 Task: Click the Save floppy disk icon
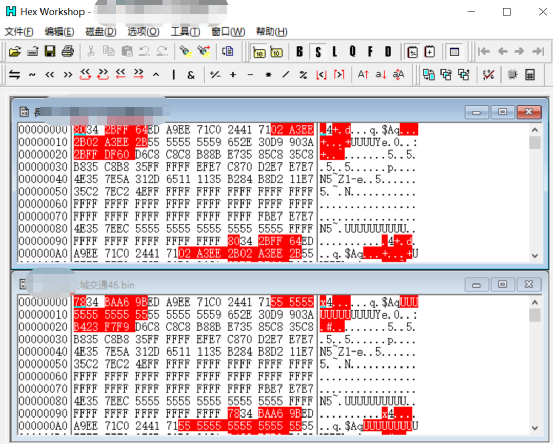click(50, 52)
